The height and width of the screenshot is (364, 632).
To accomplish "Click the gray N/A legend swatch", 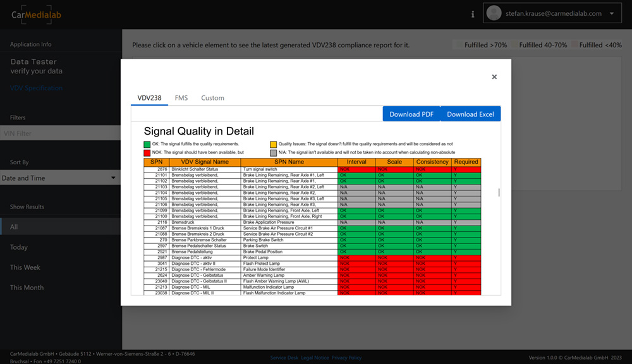I will coord(273,153).
